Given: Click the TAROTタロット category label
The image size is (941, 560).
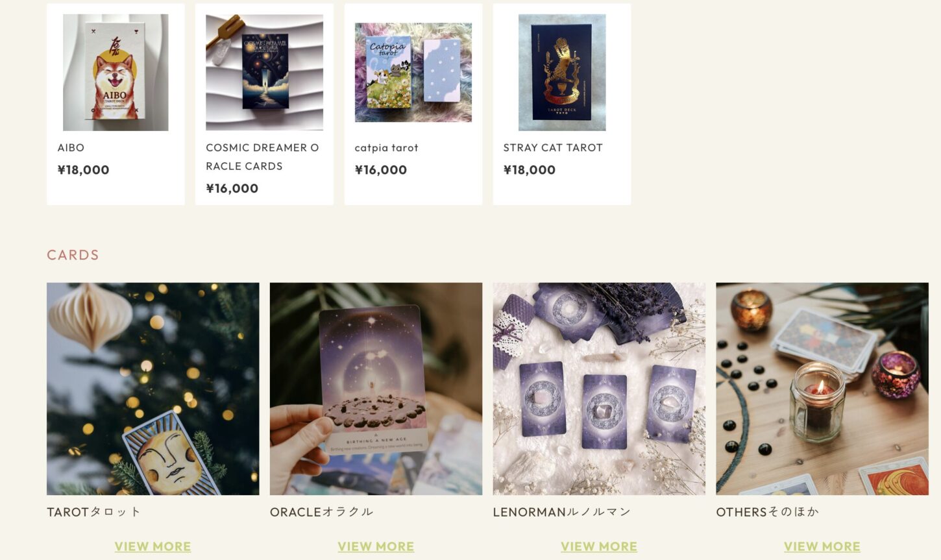Looking at the screenshot, I should (94, 512).
